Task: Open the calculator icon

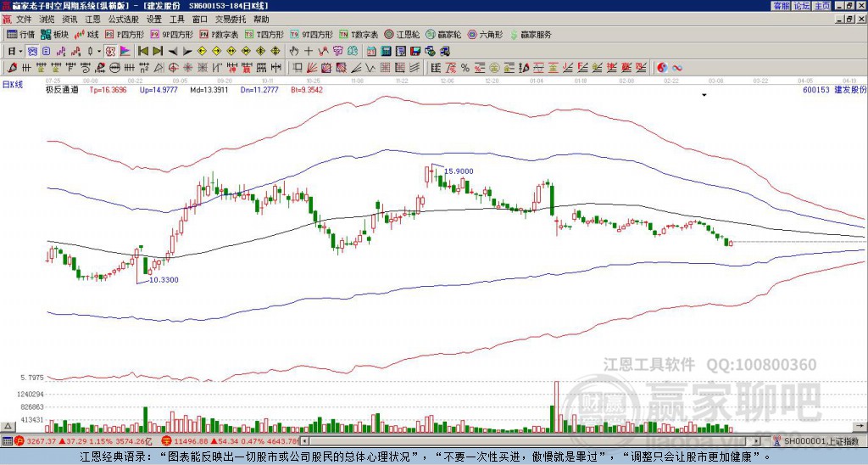Action: [x=386, y=51]
